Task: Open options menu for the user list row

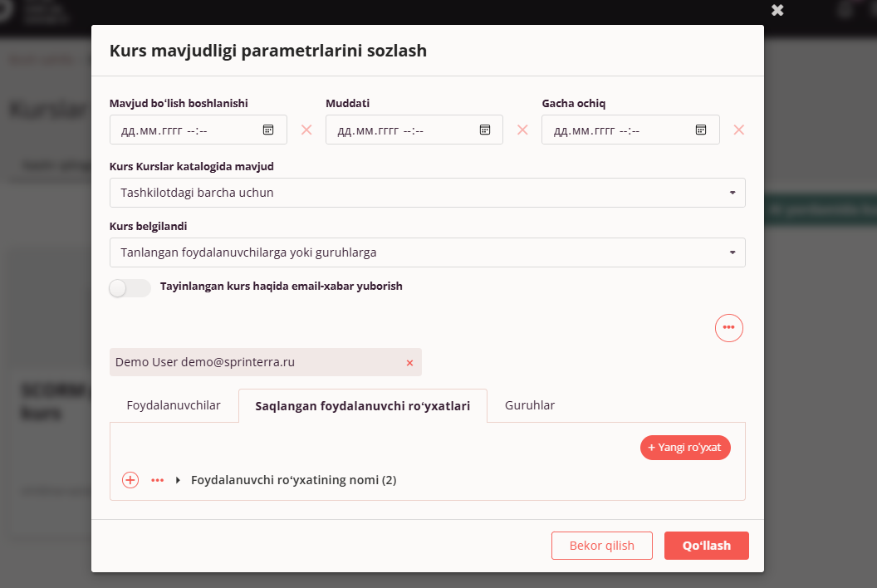Action: pos(157,480)
